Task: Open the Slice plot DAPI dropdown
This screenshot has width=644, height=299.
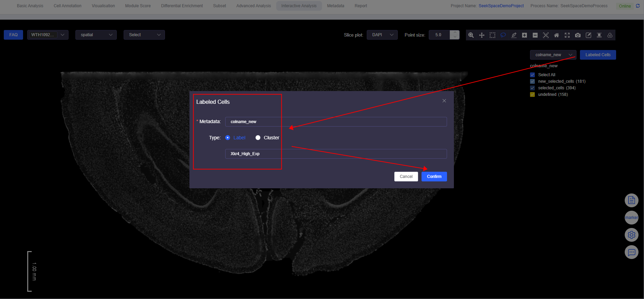Action: click(382, 35)
